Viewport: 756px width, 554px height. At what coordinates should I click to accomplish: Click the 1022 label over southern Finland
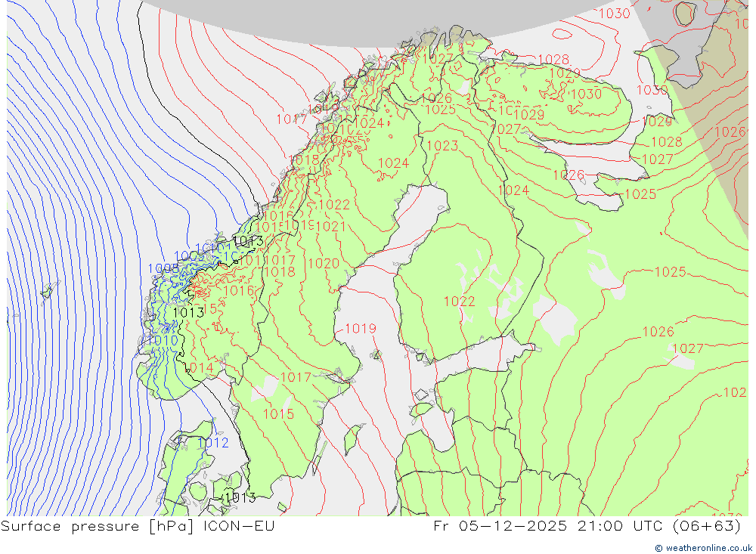click(x=459, y=302)
